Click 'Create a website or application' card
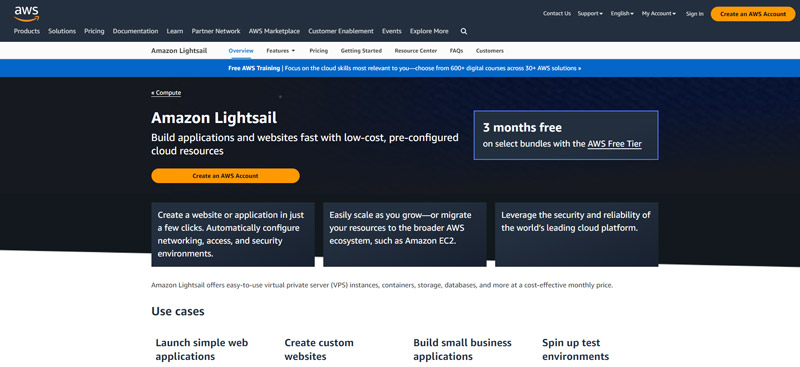The height and width of the screenshot is (367, 800). pyautogui.click(x=233, y=234)
